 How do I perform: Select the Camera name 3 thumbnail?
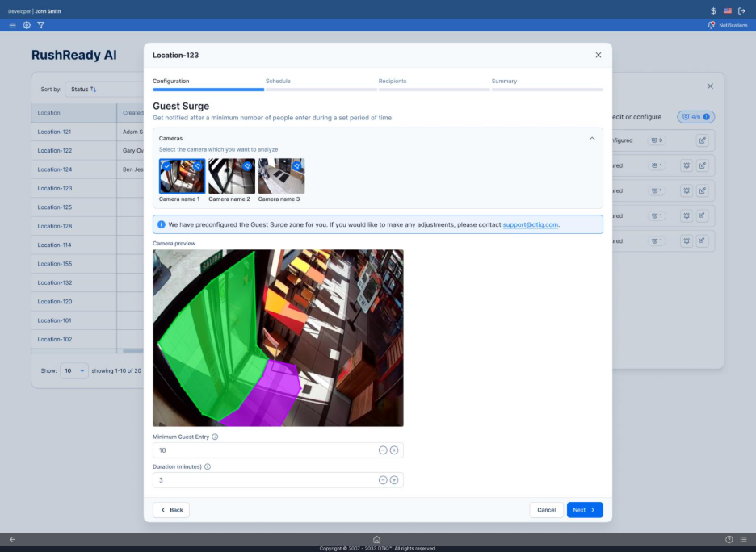point(281,176)
